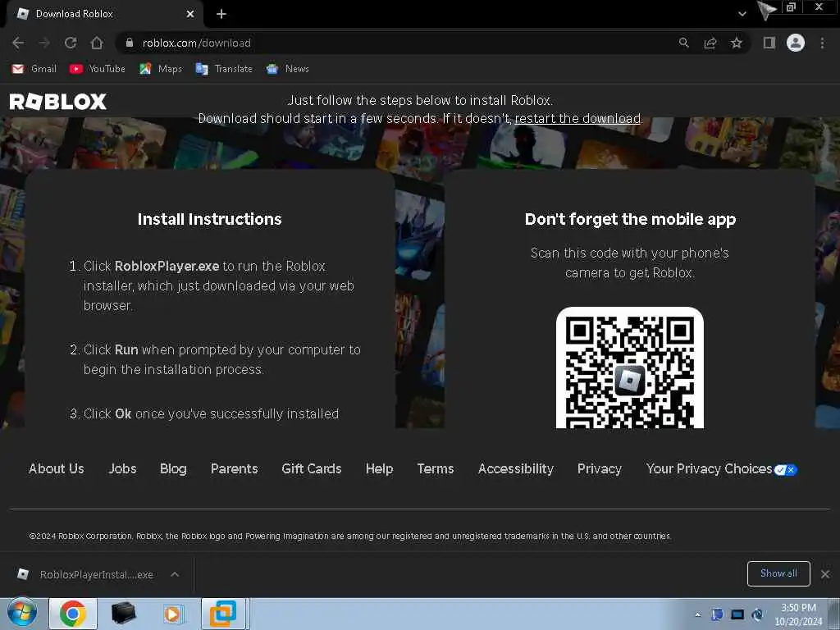Open the Accessibility footer link
Image resolution: width=840 pixels, height=630 pixels.
pyautogui.click(x=515, y=468)
